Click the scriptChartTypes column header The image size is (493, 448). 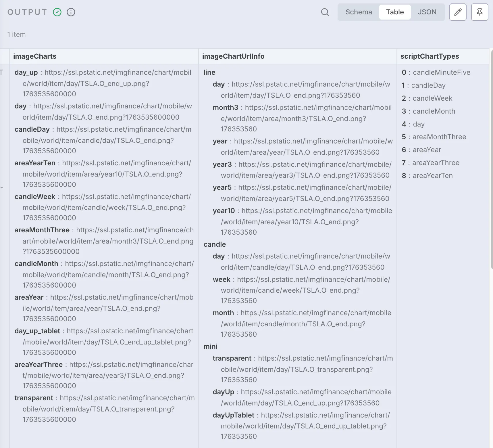tap(430, 56)
